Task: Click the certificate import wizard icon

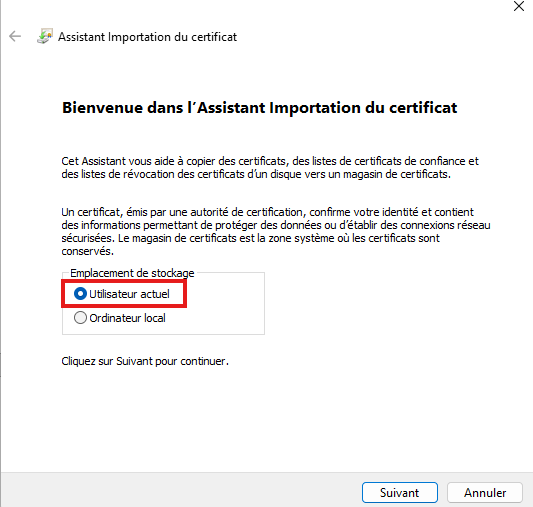Action: (45, 36)
